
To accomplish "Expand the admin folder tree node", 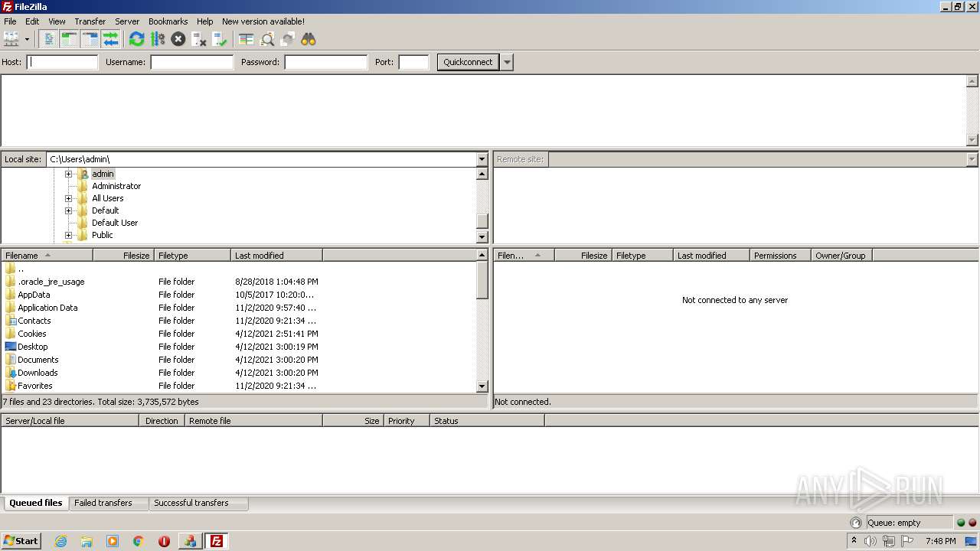I will 68,174.
